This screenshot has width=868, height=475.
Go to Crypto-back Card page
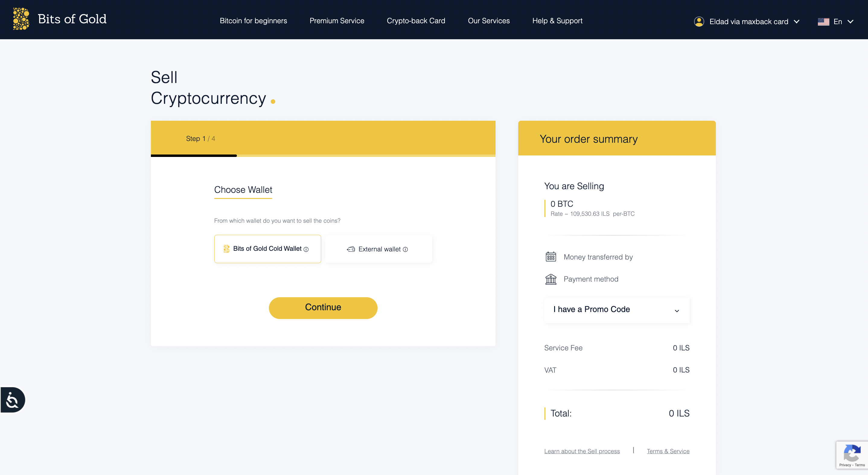tap(416, 21)
